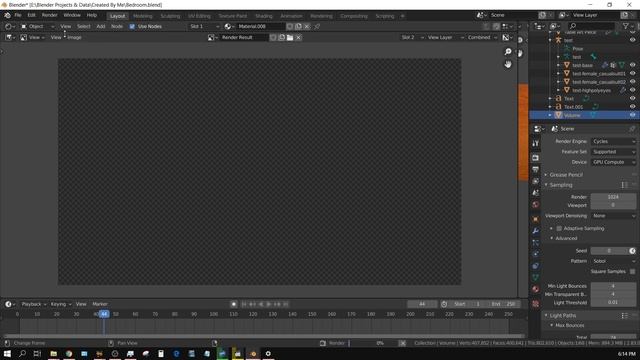Viewport: 640px width, 360px height.
Task: Toggle the Use Nodes checkbox
Action: [132, 27]
